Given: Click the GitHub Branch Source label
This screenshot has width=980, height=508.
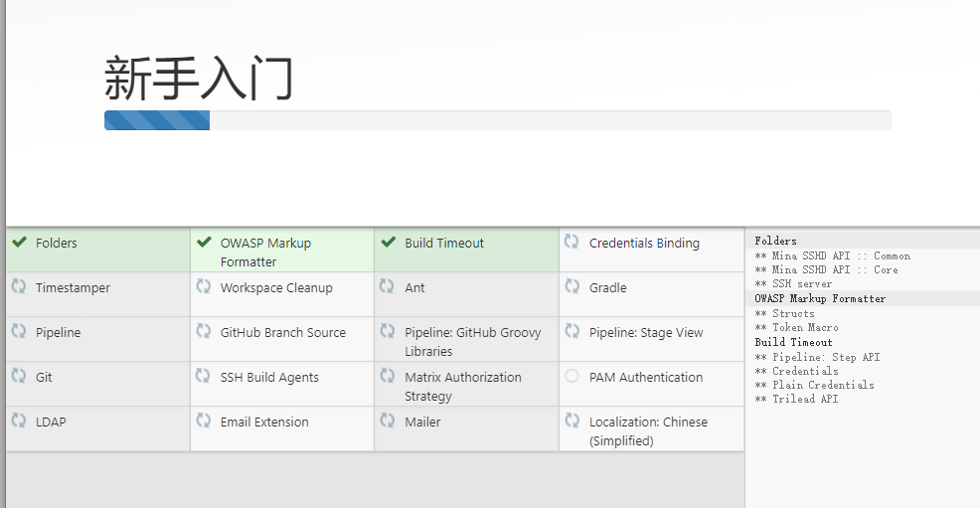Looking at the screenshot, I should coord(283,332).
